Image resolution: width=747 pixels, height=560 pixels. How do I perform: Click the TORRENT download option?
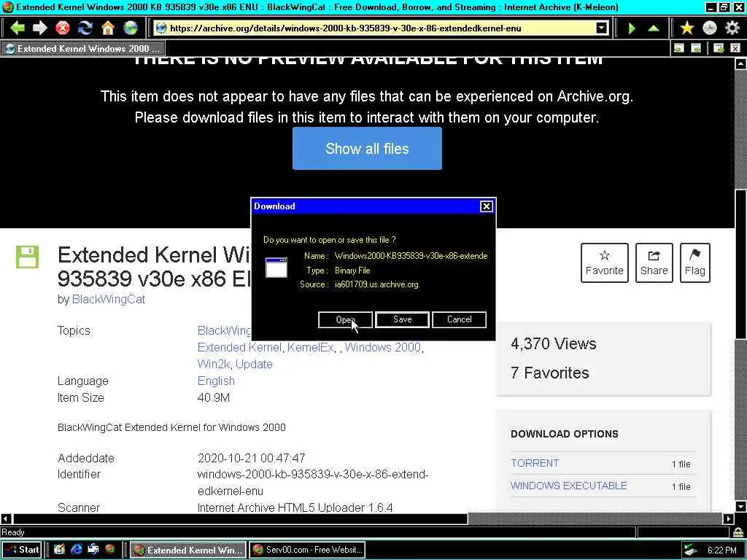coord(535,463)
